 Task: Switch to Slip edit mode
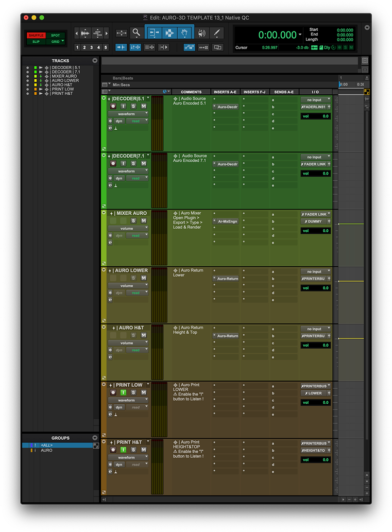pos(36,41)
